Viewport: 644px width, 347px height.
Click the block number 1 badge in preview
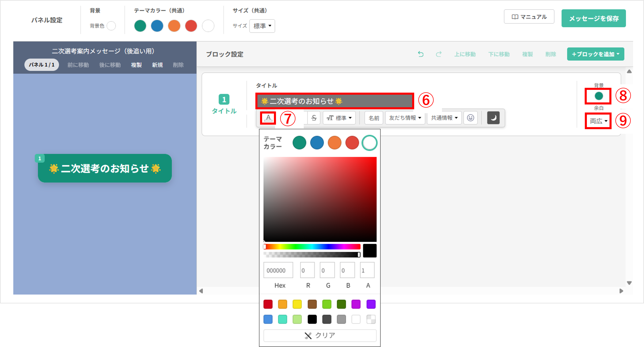[x=39, y=159]
